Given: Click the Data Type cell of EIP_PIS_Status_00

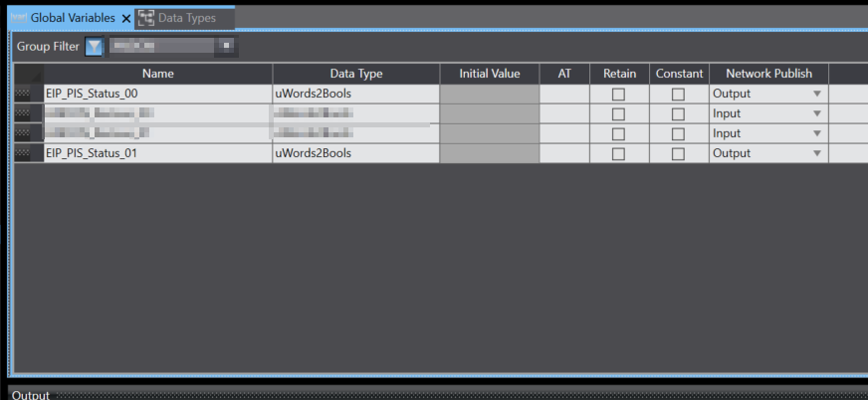Looking at the screenshot, I should click(355, 94).
